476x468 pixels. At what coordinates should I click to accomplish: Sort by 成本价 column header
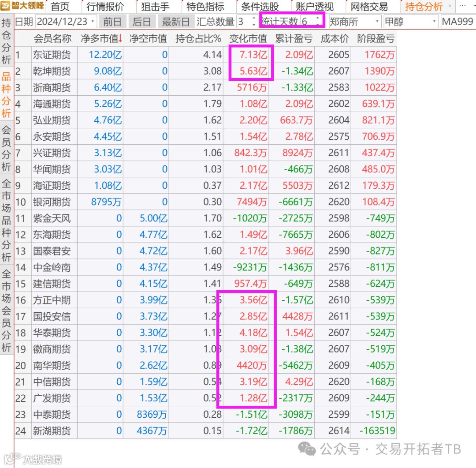[335, 38]
